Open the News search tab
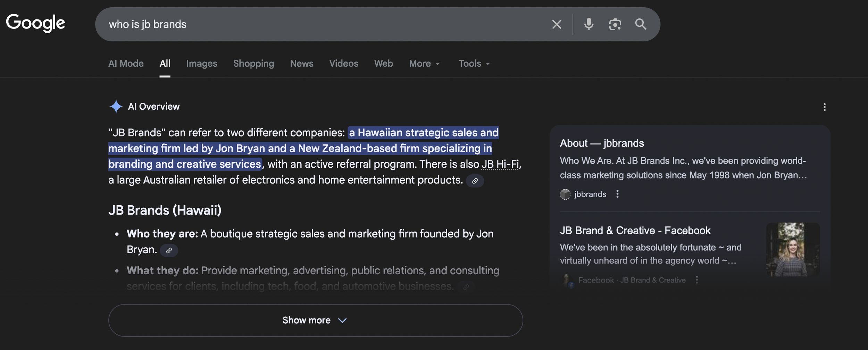Viewport: 868px width, 350px height. coord(301,63)
